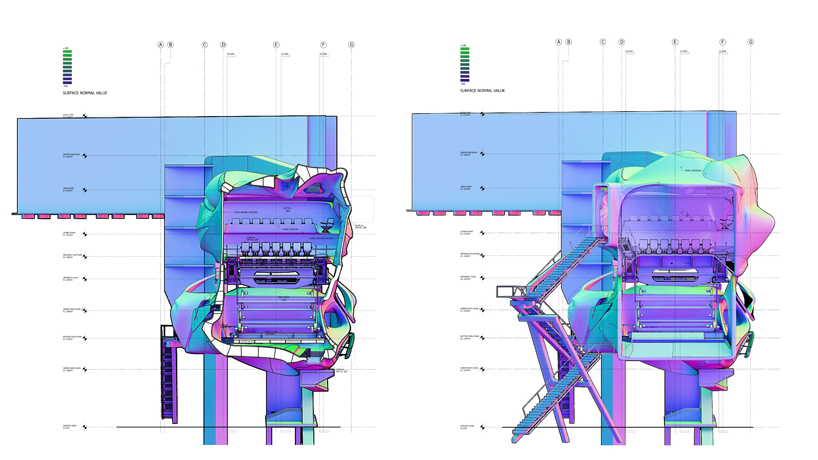Click grid bubble F on the right drawing
Image resolution: width=818 pixels, height=460 pixels.
pyautogui.click(x=723, y=43)
